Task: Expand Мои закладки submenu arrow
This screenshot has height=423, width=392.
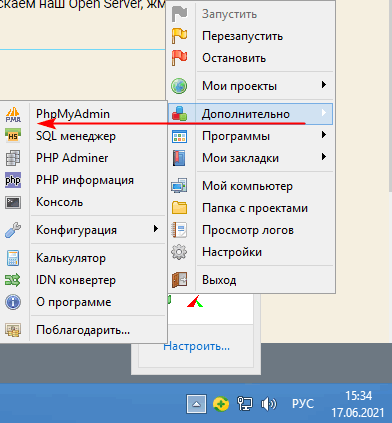Action: [x=323, y=157]
